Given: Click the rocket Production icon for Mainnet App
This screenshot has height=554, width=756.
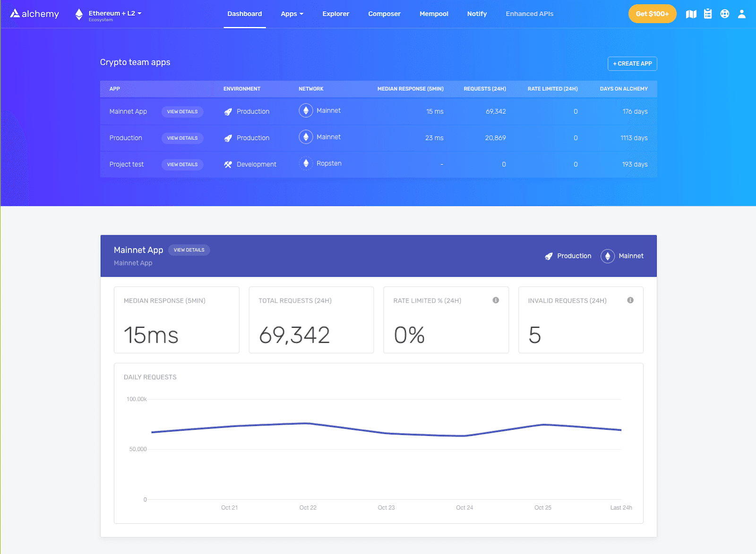Looking at the screenshot, I should [227, 111].
